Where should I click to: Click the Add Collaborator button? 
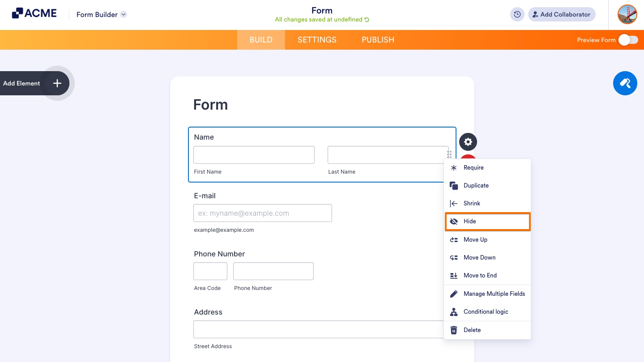[x=561, y=14]
